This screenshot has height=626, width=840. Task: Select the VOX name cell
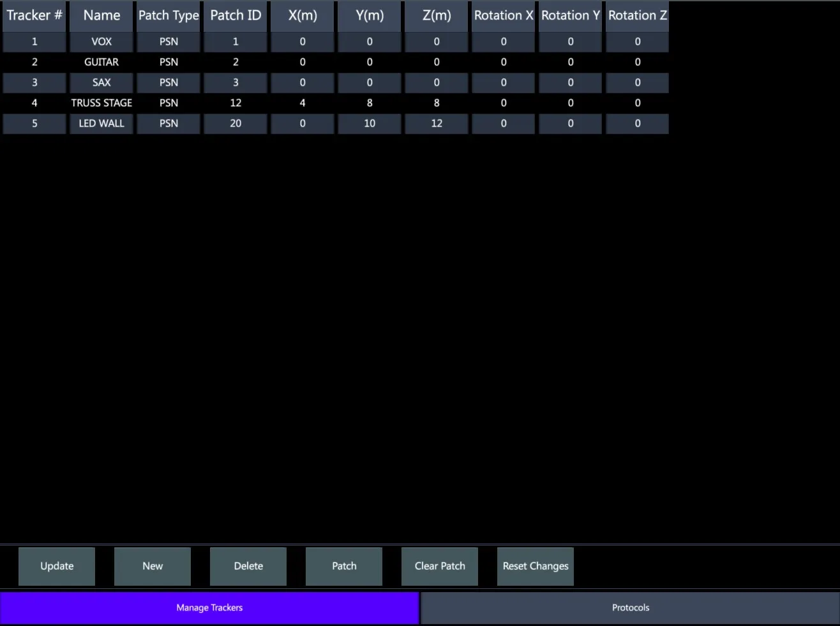pos(101,42)
